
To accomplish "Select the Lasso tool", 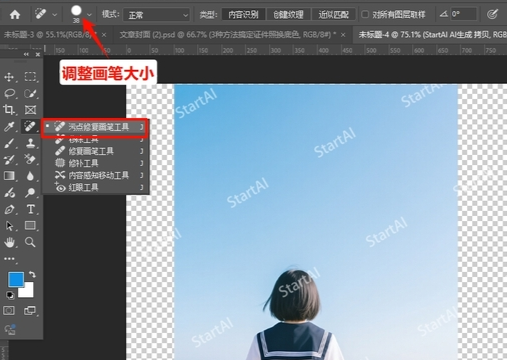I will click(9, 94).
